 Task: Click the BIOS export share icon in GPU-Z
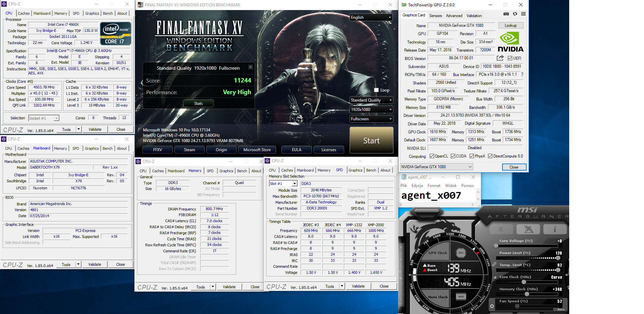point(500,58)
